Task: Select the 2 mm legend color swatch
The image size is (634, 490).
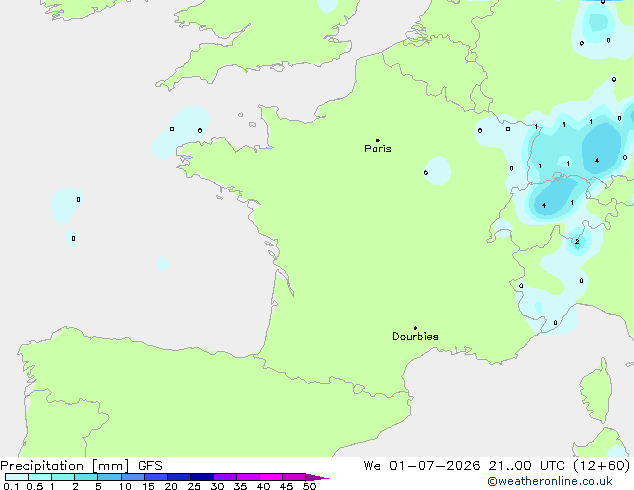Action: (x=86, y=477)
